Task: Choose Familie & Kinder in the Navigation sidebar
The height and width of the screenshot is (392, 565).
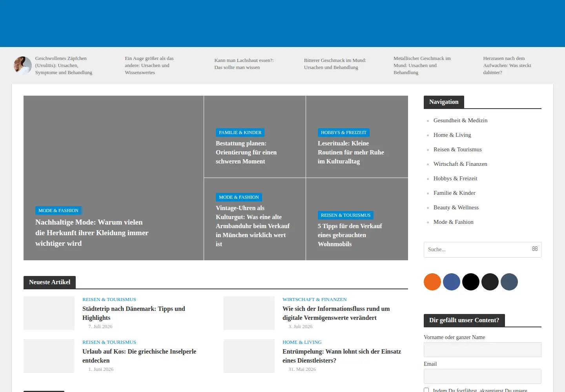Action: click(x=454, y=193)
